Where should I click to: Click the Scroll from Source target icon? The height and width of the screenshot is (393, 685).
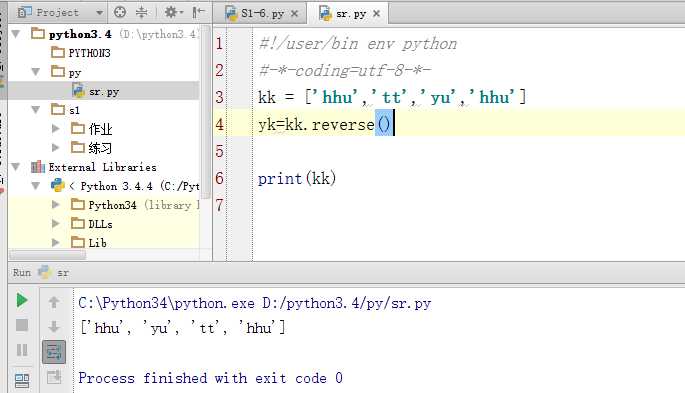click(120, 12)
